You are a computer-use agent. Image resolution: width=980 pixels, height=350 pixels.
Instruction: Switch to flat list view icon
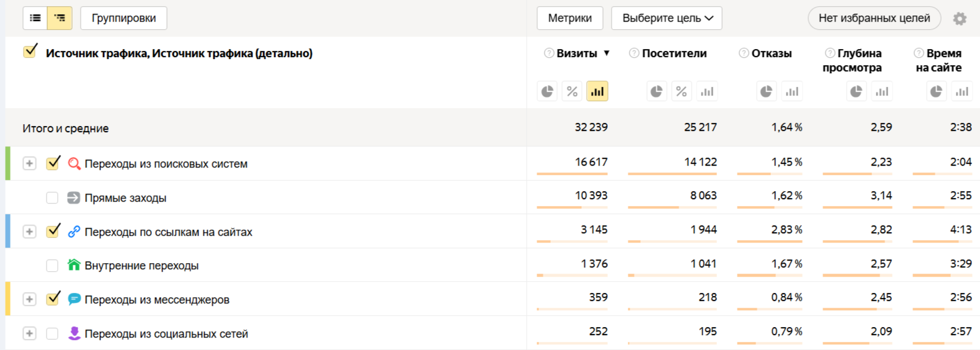click(x=35, y=18)
